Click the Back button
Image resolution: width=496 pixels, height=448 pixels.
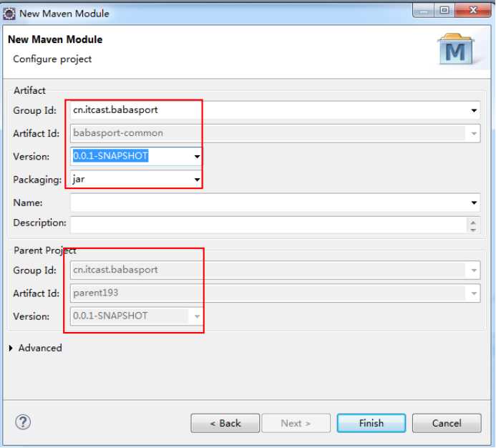225,423
